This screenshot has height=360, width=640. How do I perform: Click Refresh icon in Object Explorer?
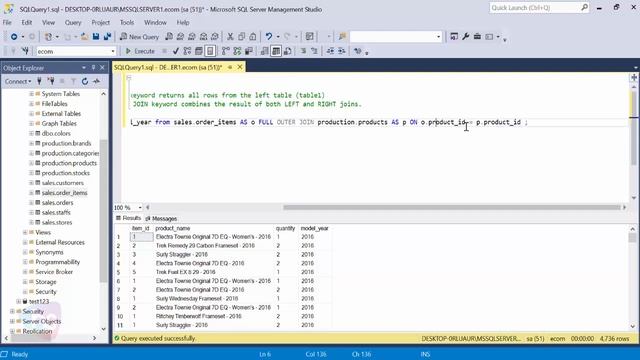(x=85, y=82)
